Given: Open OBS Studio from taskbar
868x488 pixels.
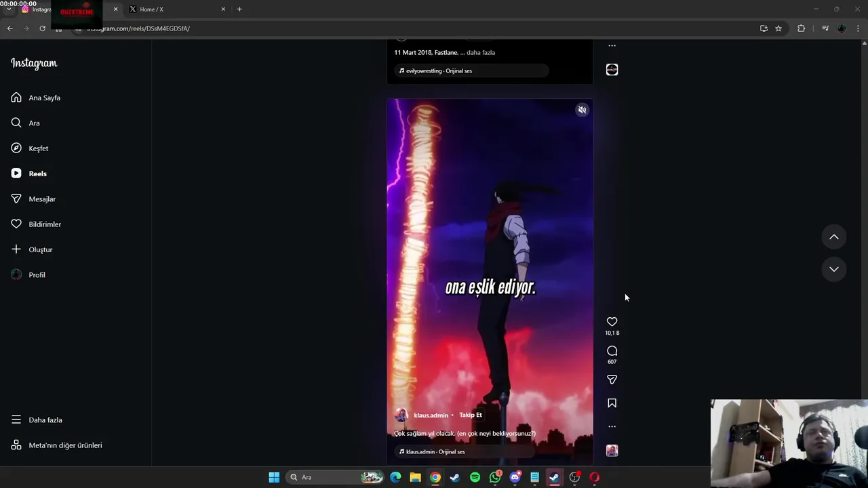Looking at the screenshot, I should click(x=574, y=477).
